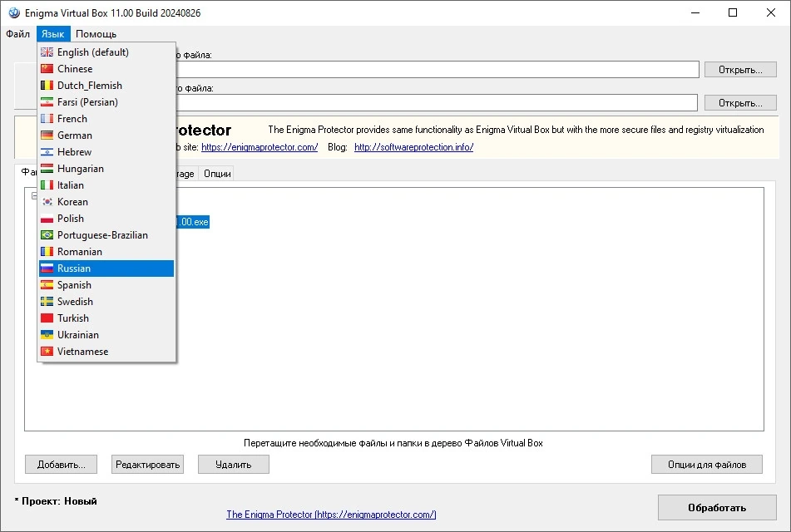Click the Vietnamese flag icon
791x532 pixels.
pos(47,352)
